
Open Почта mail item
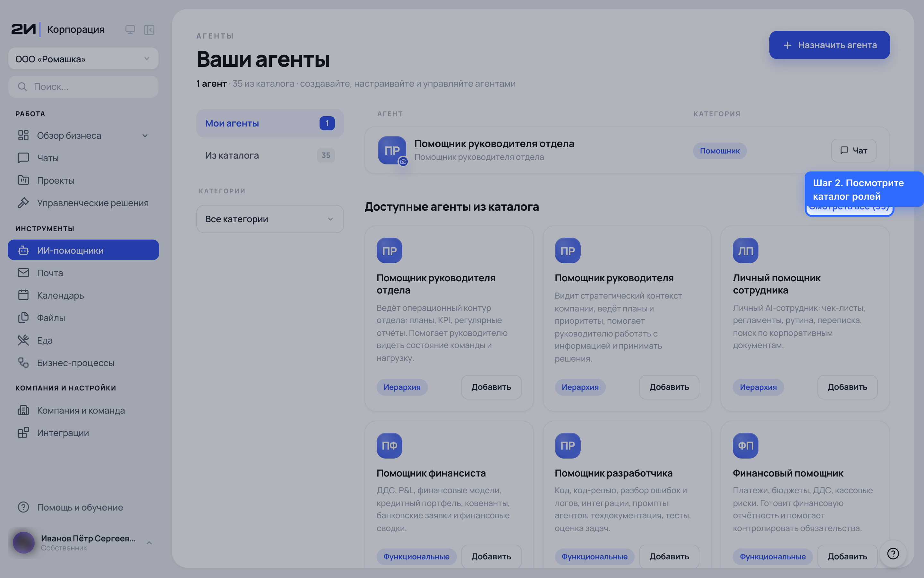click(83, 273)
